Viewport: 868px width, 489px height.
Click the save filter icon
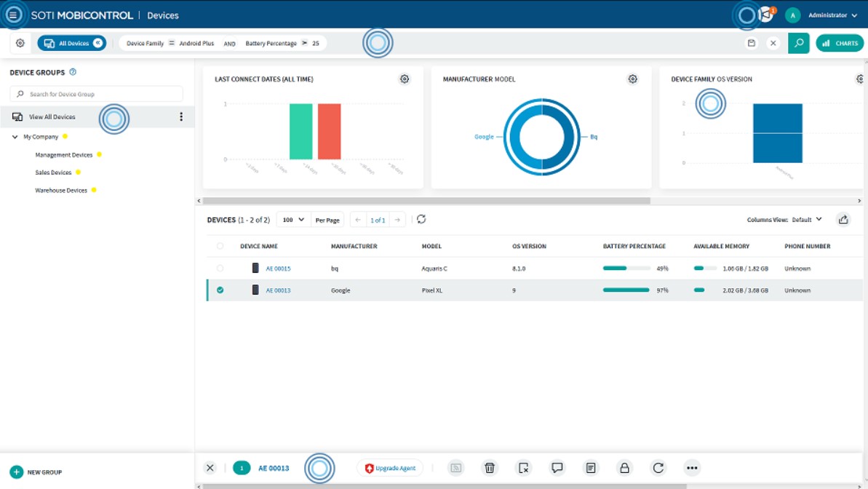click(x=753, y=43)
